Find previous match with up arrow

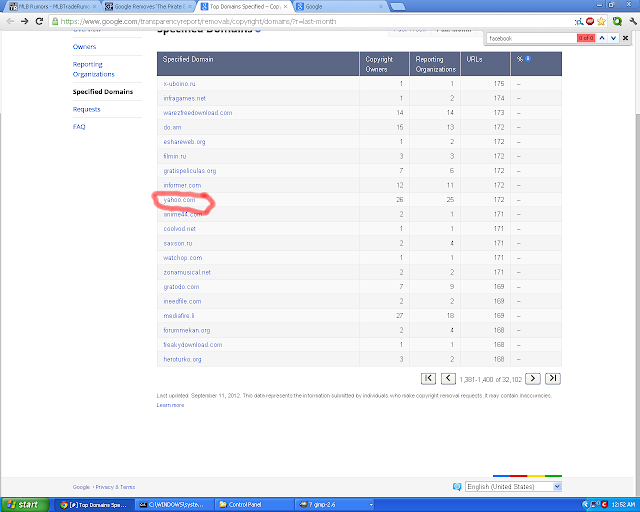coord(602,38)
